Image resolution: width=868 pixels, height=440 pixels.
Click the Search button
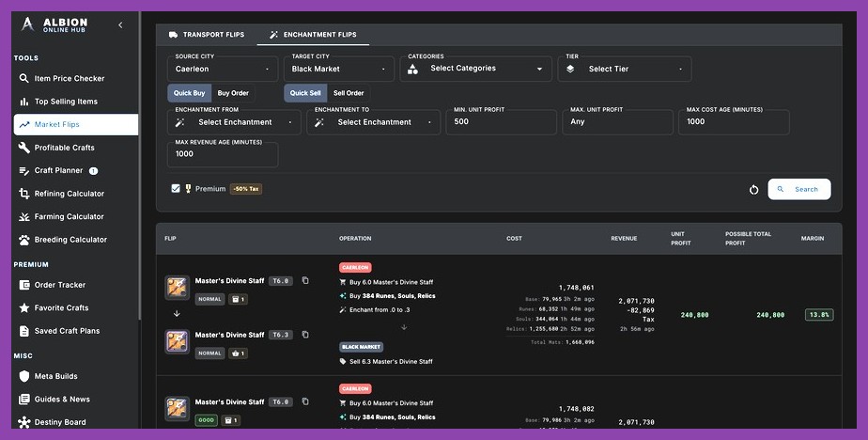798,189
